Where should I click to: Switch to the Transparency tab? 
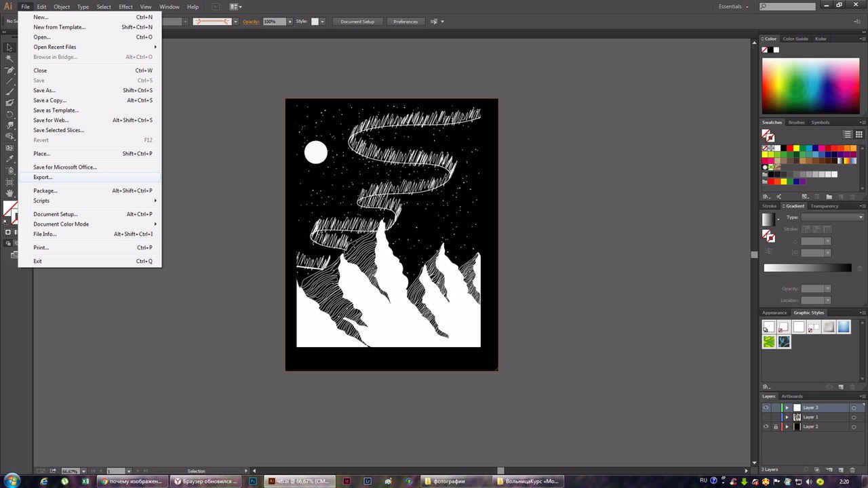824,206
